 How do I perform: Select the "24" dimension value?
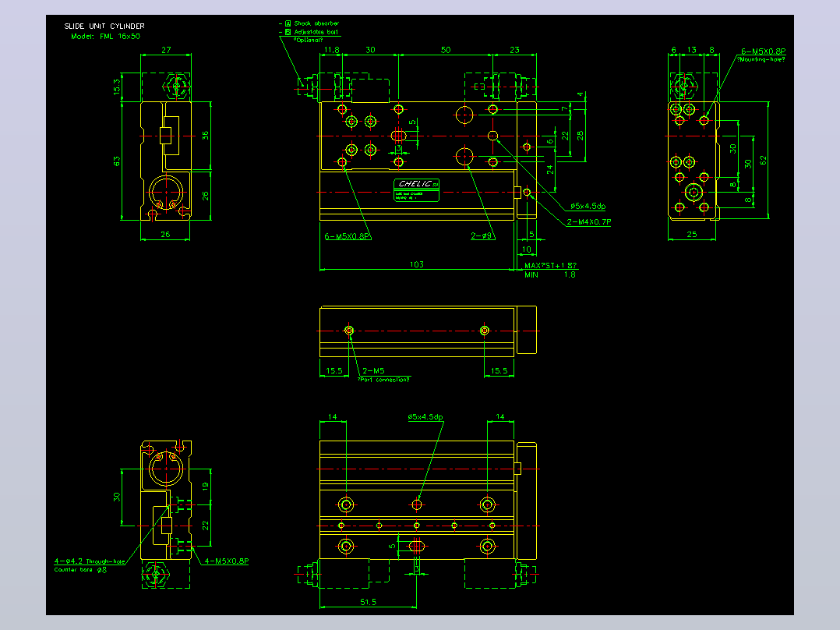point(550,170)
